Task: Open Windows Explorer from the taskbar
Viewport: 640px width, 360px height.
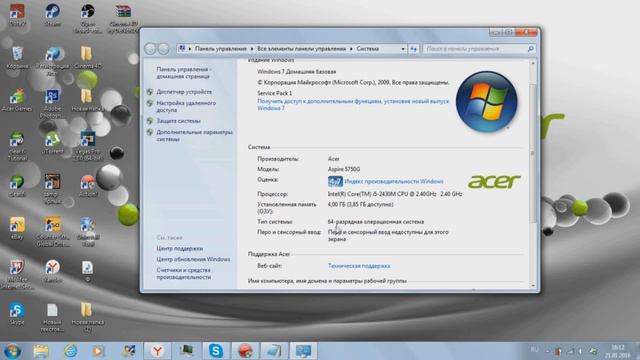Action: point(41,351)
